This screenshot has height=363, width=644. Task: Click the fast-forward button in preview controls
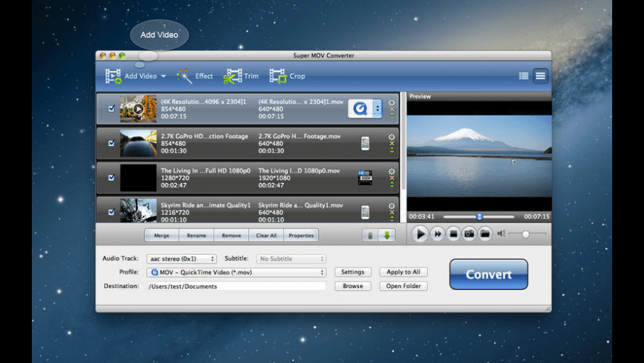(437, 234)
